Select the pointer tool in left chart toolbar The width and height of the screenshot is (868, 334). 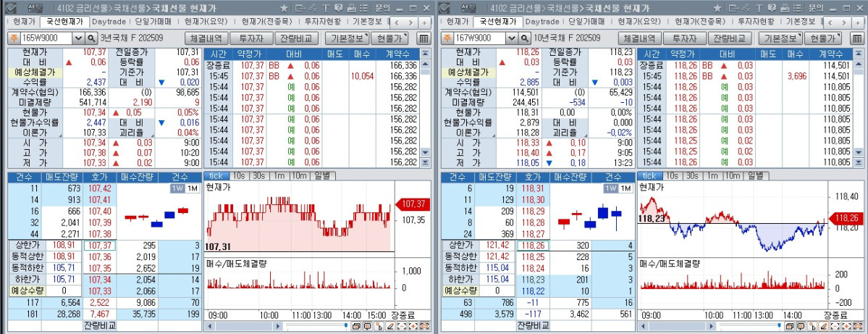pos(379,326)
